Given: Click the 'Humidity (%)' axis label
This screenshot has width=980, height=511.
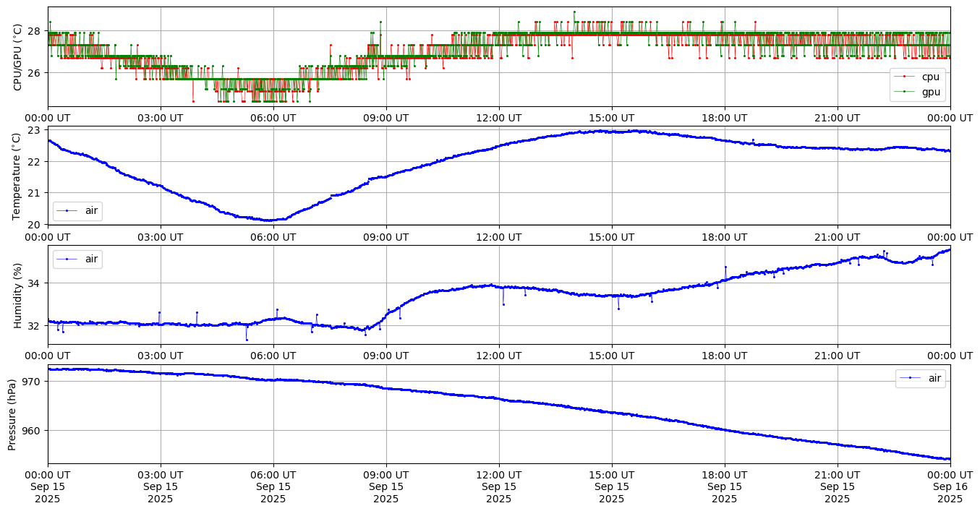Looking at the screenshot, I should tap(18, 295).
